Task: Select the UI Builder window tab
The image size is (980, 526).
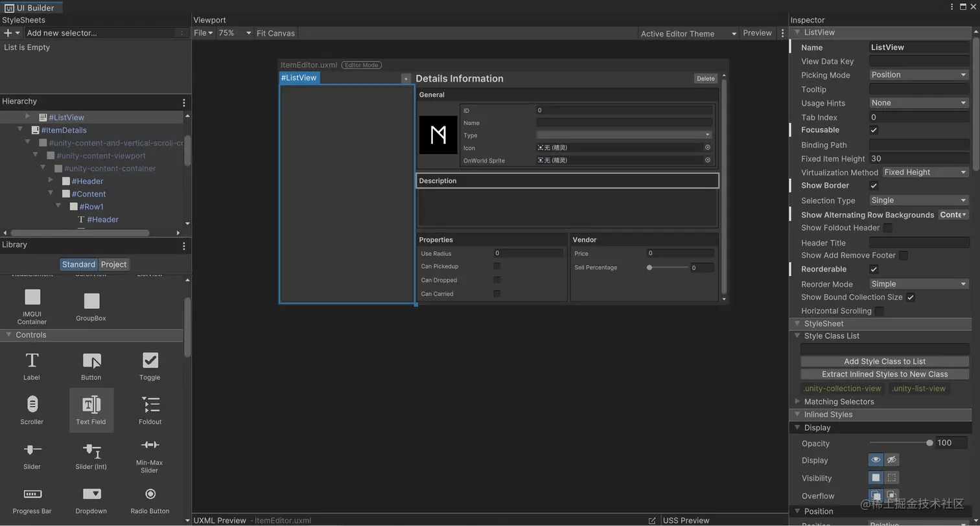Action: 30,8
